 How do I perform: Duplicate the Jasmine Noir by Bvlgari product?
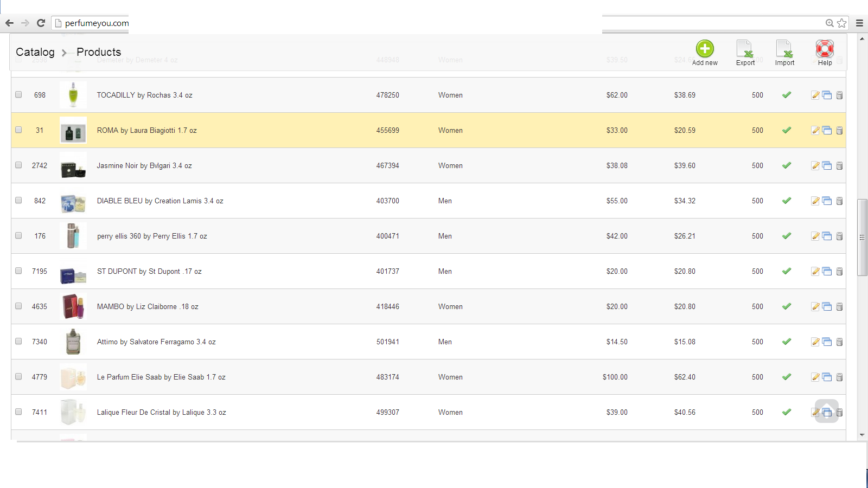tap(827, 165)
